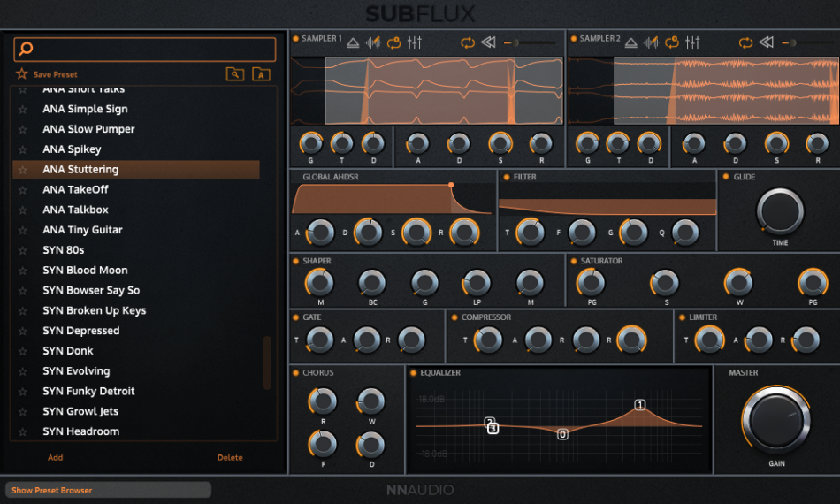Click Sampler 2 volume slider
The width and height of the screenshot is (840, 504).
[x=810, y=42]
